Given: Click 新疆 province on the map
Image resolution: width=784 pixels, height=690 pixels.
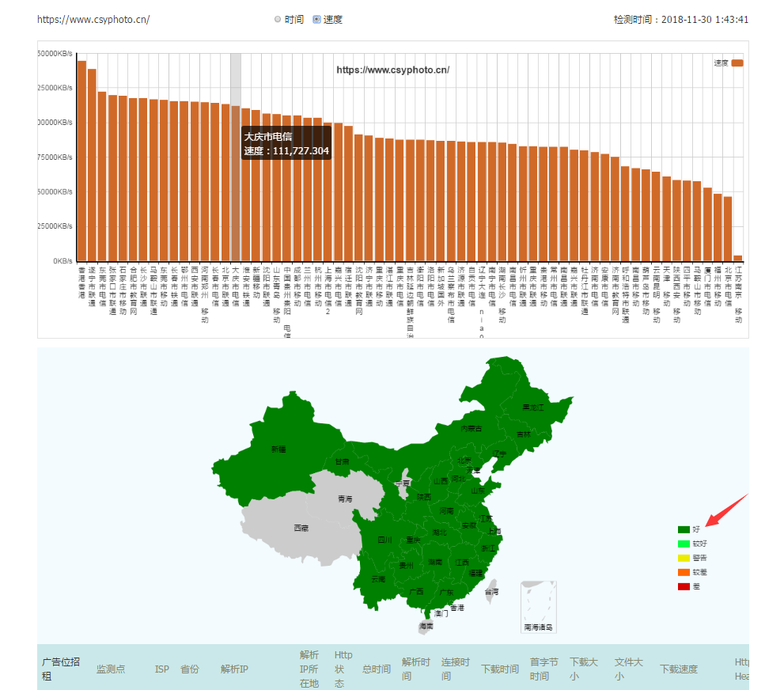Looking at the screenshot, I should pos(278,449).
